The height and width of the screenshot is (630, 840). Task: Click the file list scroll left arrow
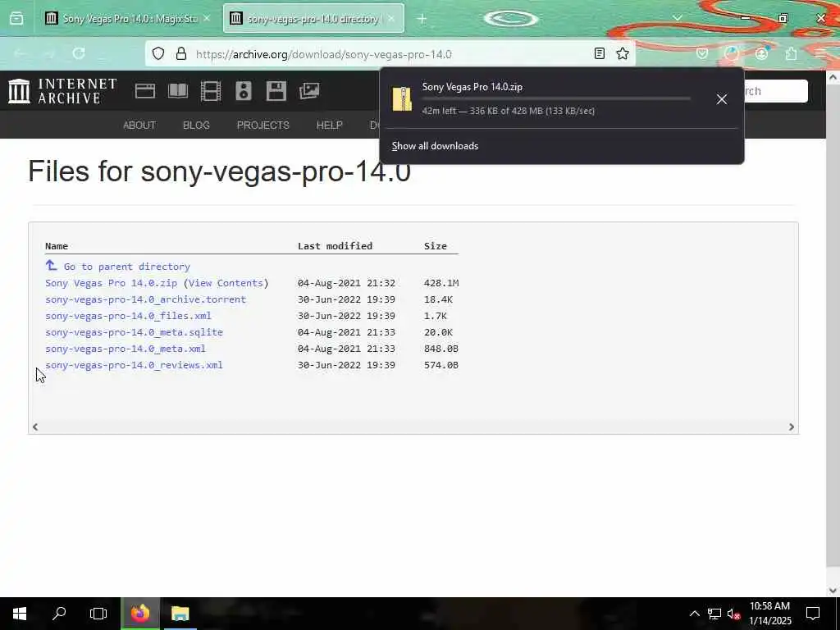tap(35, 427)
